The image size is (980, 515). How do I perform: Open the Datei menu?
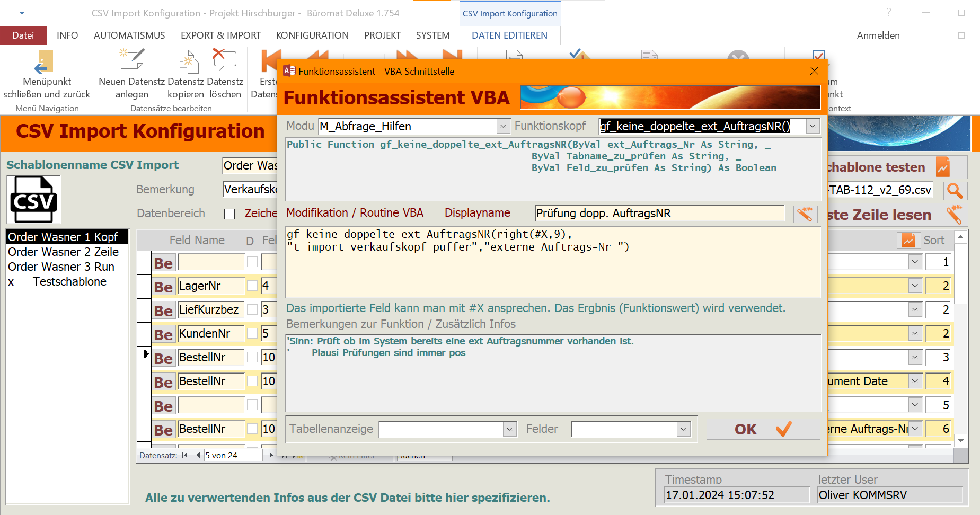click(23, 35)
